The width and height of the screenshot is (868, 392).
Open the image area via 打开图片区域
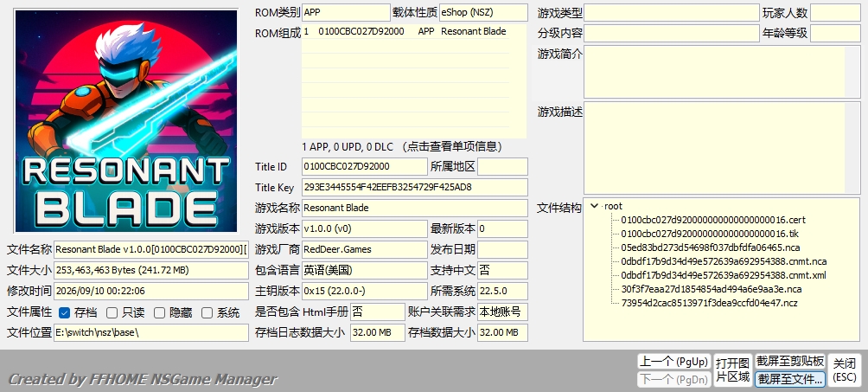(733, 370)
